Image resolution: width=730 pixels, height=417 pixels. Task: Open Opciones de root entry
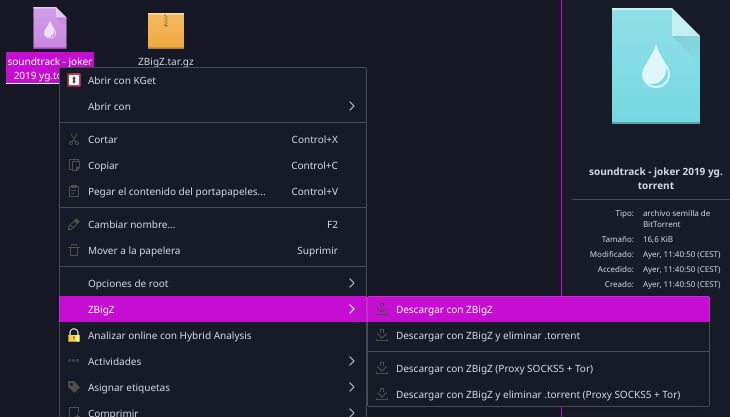tap(213, 283)
